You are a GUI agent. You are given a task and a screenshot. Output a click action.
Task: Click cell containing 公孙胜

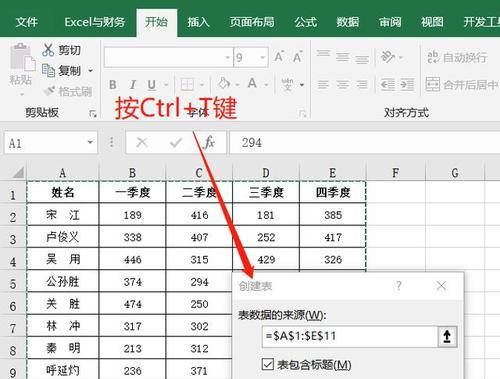tap(63, 282)
